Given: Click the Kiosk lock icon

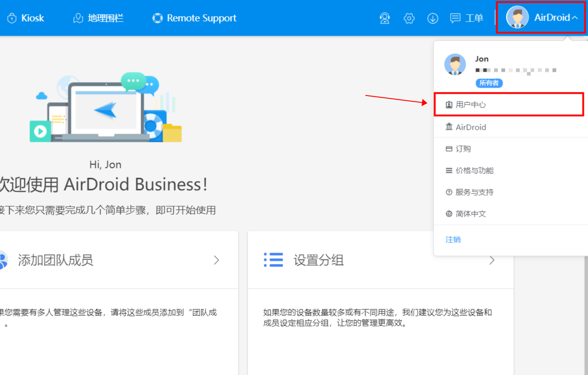Looking at the screenshot, I should [x=12, y=18].
